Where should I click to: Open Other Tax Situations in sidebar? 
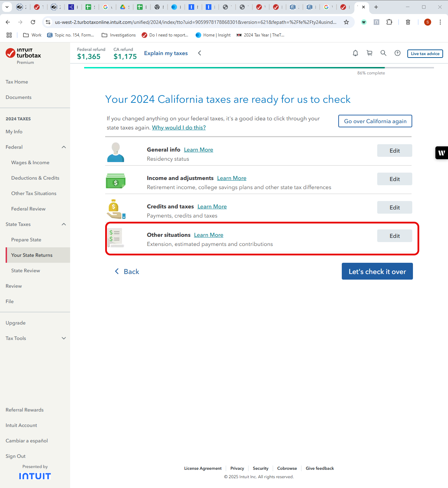coord(34,193)
